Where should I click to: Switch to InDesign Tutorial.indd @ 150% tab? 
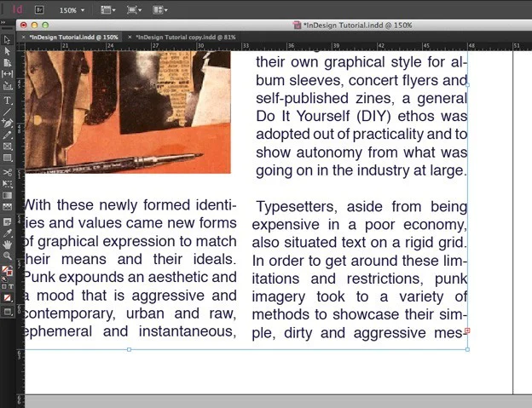pos(73,37)
